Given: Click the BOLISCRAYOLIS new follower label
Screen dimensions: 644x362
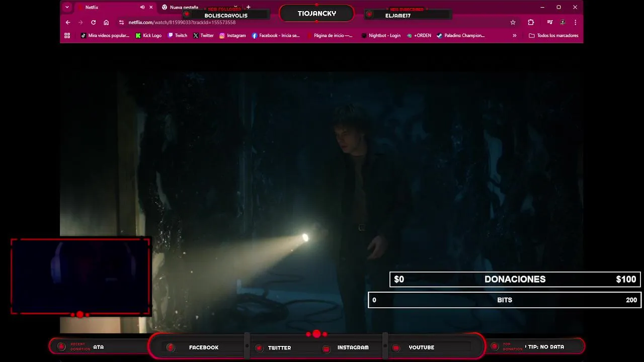Looking at the screenshot, I should point(226,16).
